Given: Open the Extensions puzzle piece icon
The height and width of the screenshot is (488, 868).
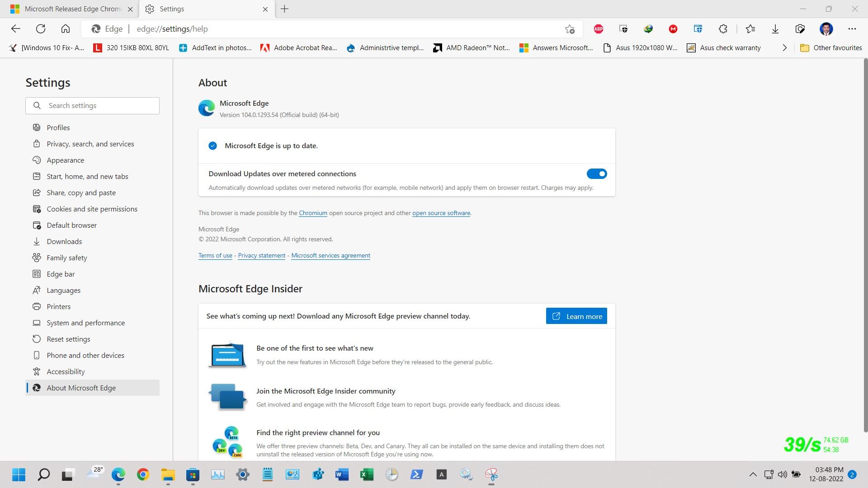Looking at the screenshot, I should (723, 29).
